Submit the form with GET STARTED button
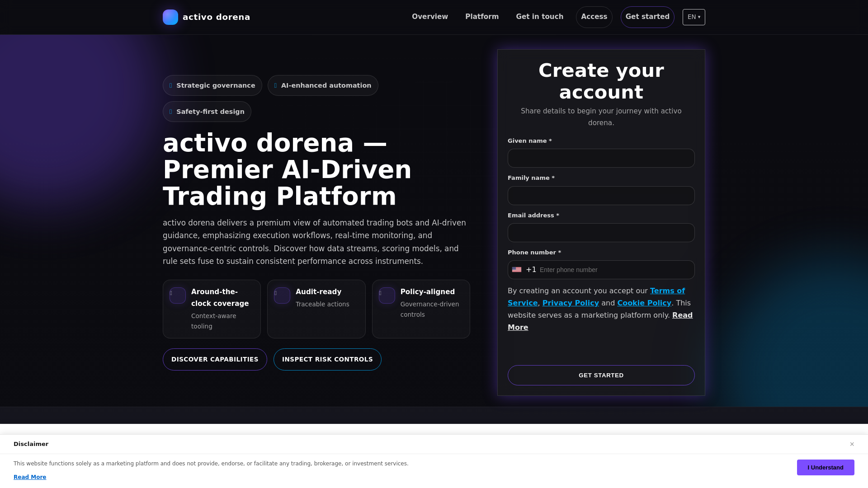The height and width of the screenshot is (488, 868). (x=601, y=375)
